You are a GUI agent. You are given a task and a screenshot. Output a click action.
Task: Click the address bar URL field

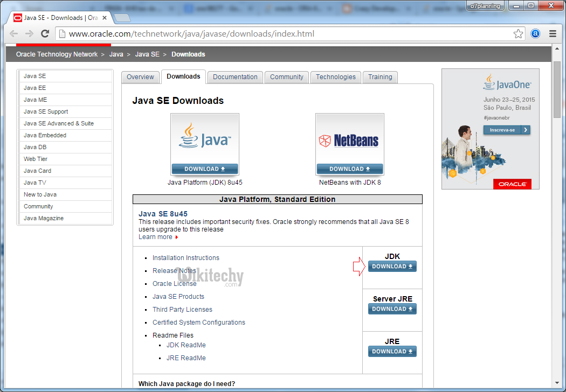pos(286,34)
